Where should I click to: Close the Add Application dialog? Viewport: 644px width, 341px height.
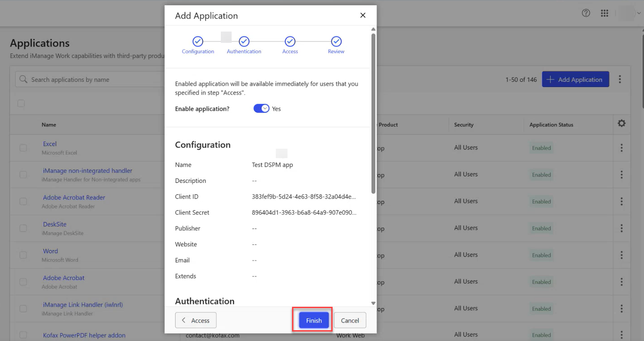click(x=363, y=15)
